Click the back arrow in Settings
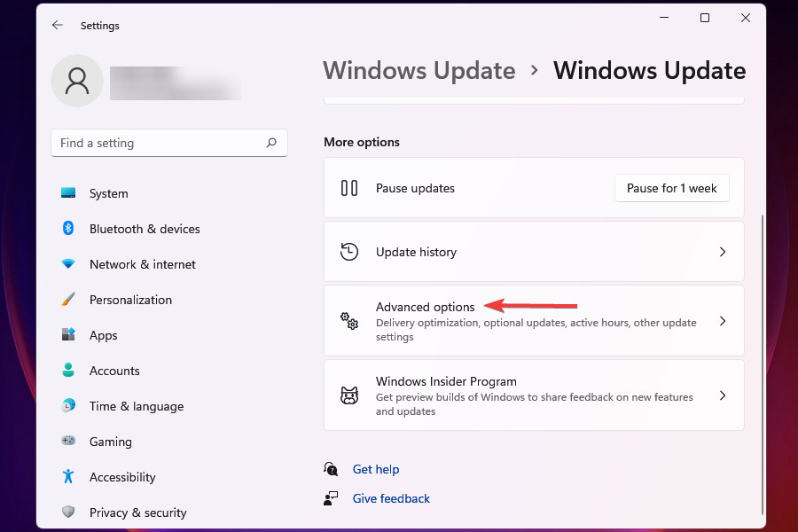 click(x=58, y=25)
